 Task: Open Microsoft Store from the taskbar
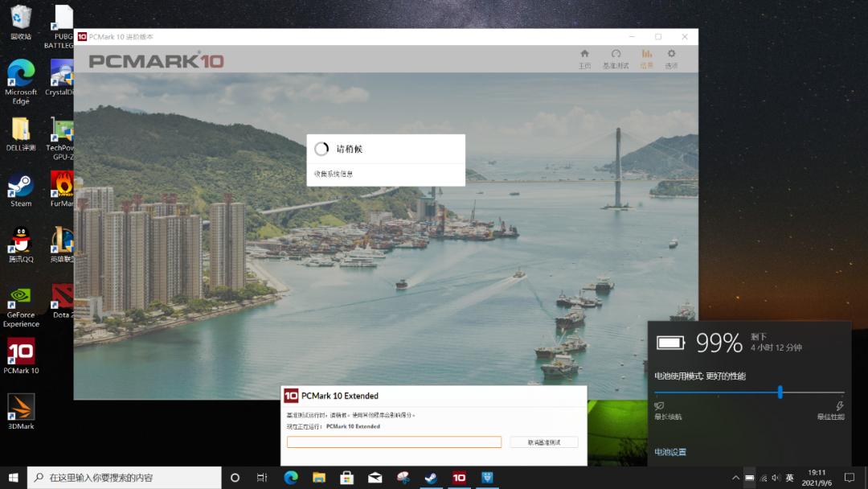(x=347, y=478)
